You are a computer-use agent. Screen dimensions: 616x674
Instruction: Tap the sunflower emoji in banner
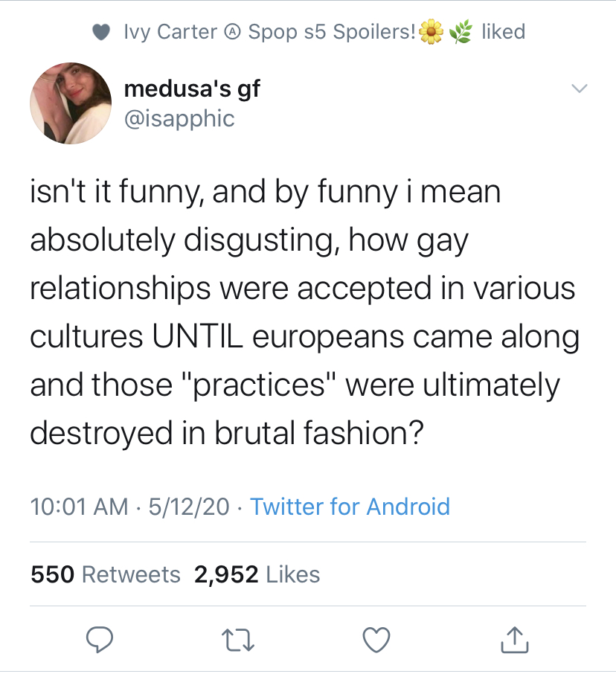coord(431,32)
